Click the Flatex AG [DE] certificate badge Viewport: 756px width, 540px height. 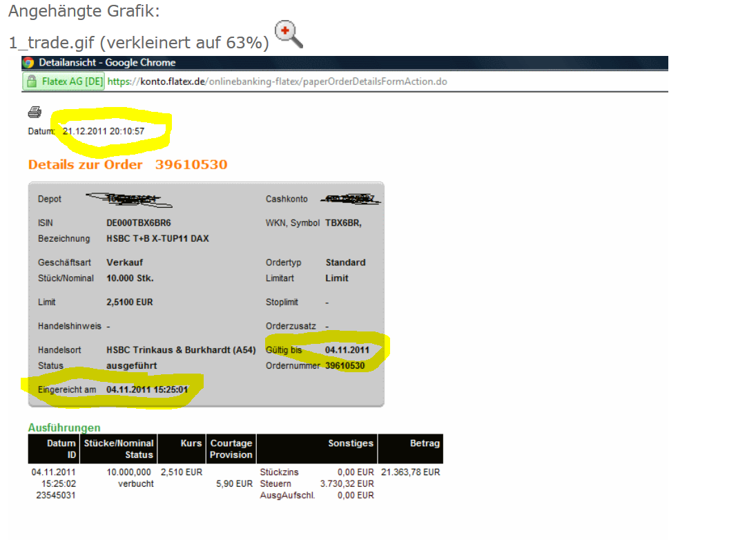63,81
